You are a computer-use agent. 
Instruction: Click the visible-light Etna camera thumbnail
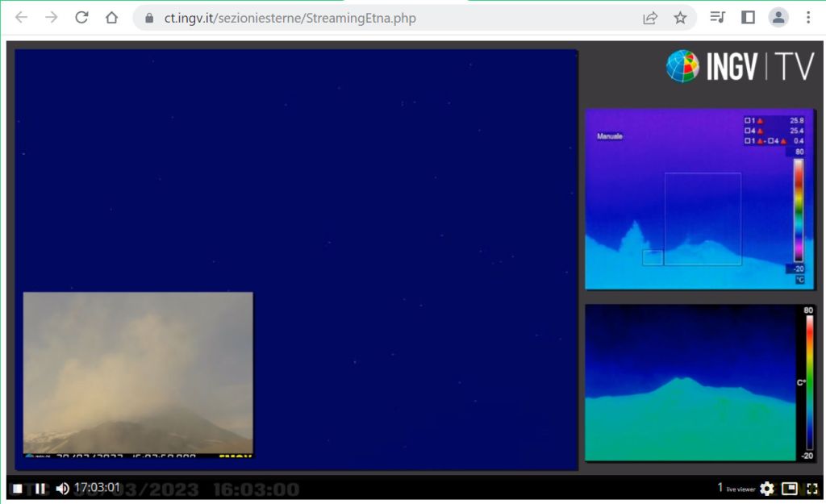pyautogui.click(x=138, y=373)
